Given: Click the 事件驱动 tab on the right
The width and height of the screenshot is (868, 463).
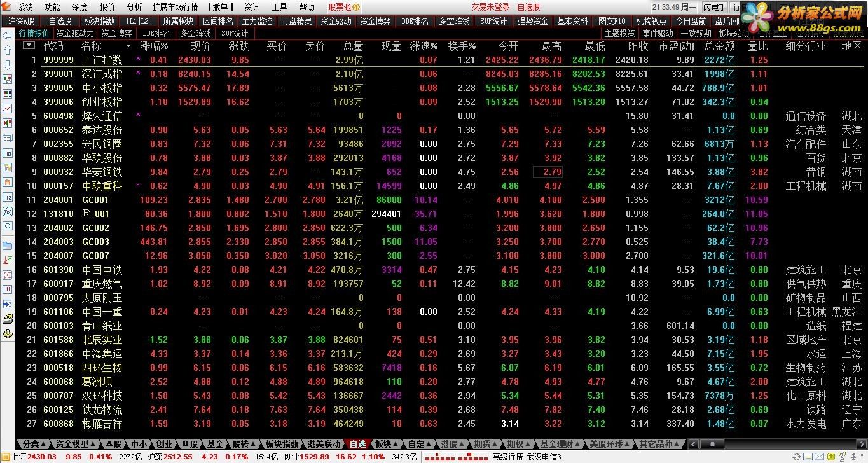Looking at the screenshot, I should [x=658, y=34].
